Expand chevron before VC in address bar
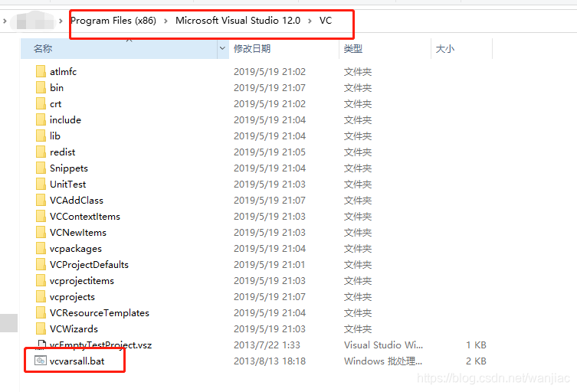 (310, 21)
